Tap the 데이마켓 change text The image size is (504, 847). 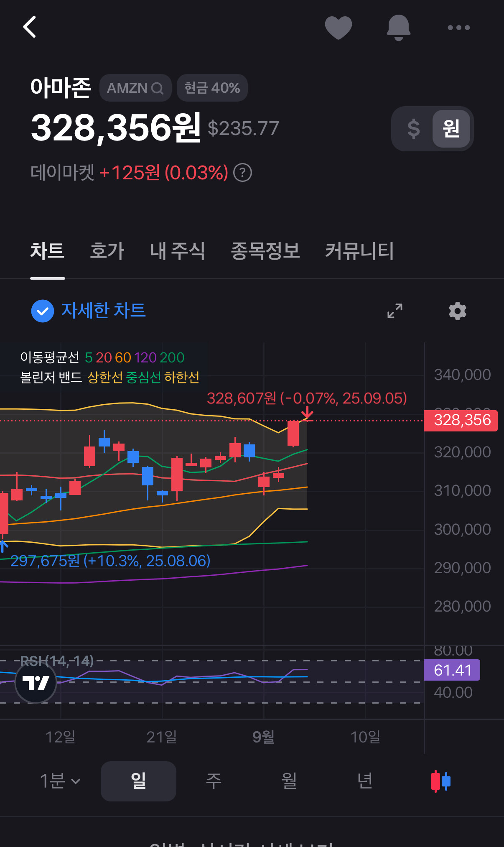(x=130, y=172)
